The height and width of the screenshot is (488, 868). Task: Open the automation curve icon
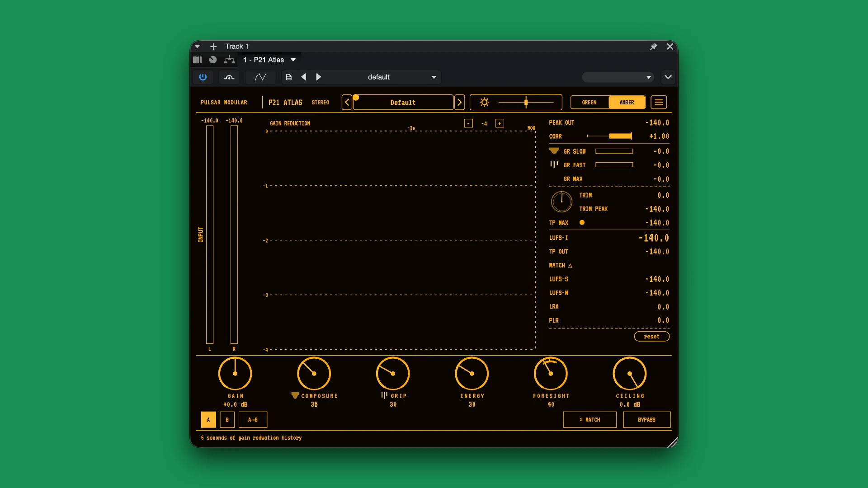click(260, 77)
